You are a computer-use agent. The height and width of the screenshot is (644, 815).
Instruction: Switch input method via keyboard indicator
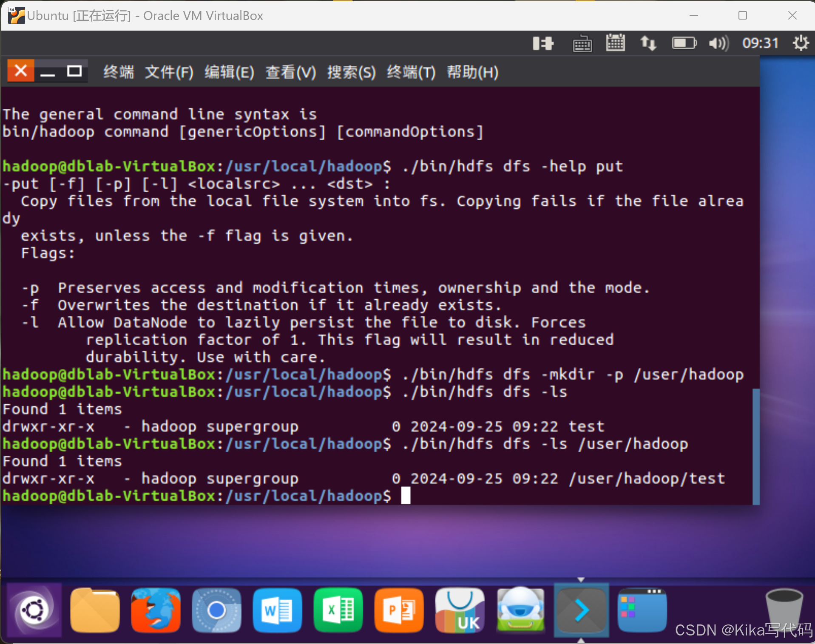point(582,43)
